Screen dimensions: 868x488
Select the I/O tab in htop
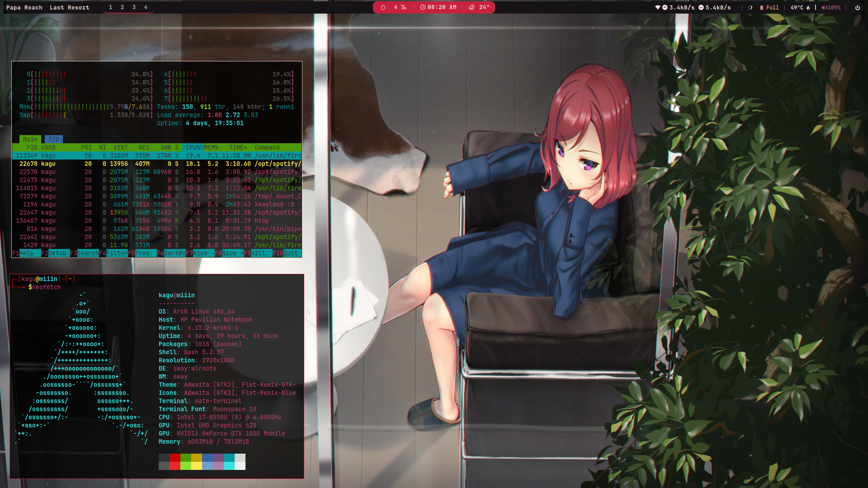pyautogui.click(x=54, y=139)
